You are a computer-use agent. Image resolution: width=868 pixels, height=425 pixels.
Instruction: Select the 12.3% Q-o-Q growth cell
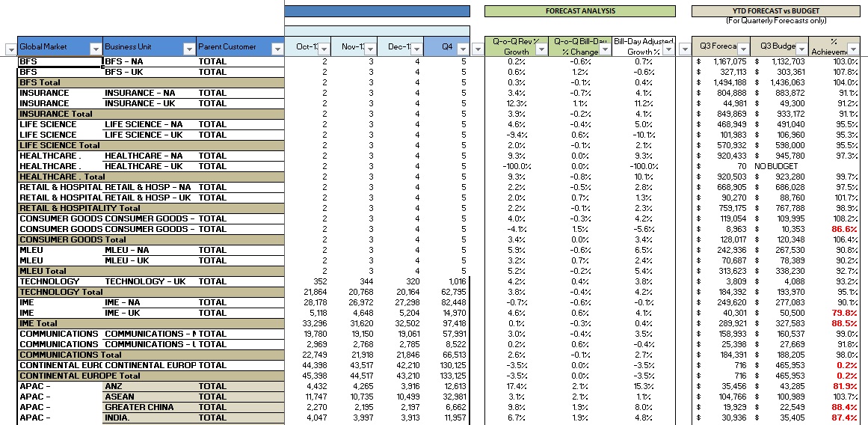(x=517, y=103)
